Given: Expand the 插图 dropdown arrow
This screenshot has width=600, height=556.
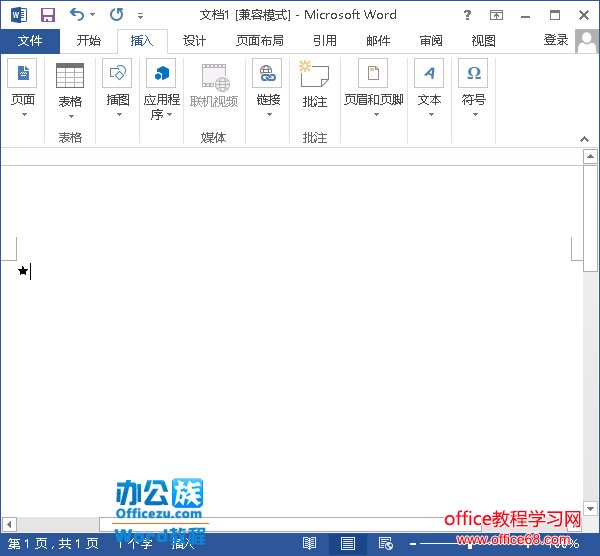Looking at the screenshot, I should [119, 114].
